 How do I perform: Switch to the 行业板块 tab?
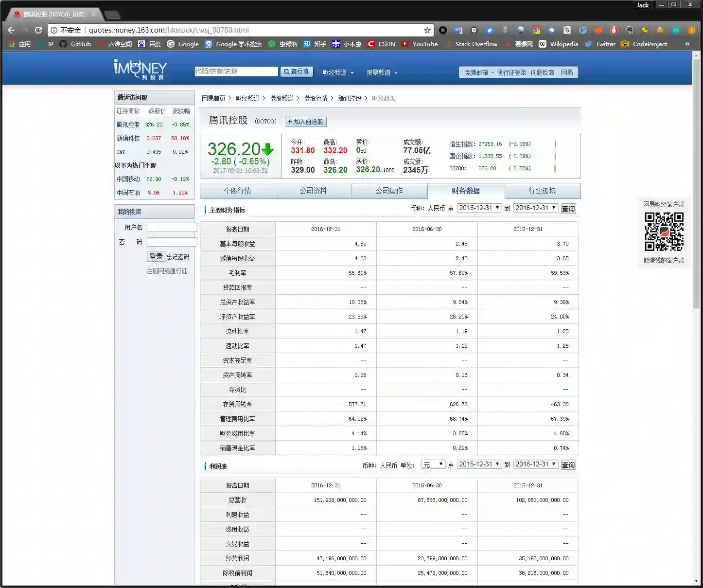(543, 191)
